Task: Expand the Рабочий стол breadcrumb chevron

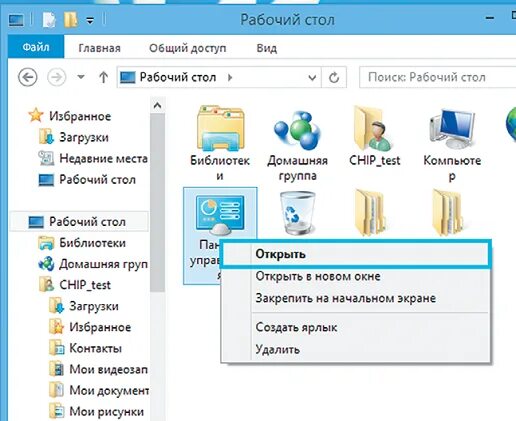Action: click(230, 78)
